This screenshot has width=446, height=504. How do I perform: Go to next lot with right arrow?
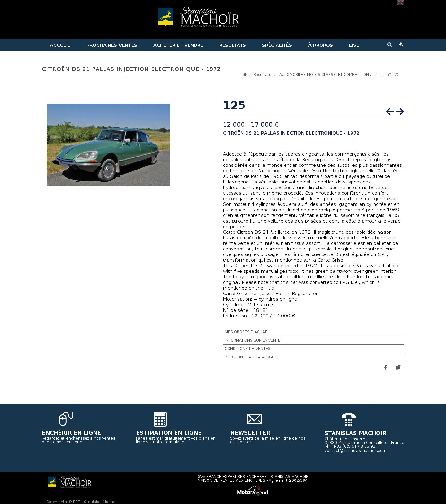(400, 111)
